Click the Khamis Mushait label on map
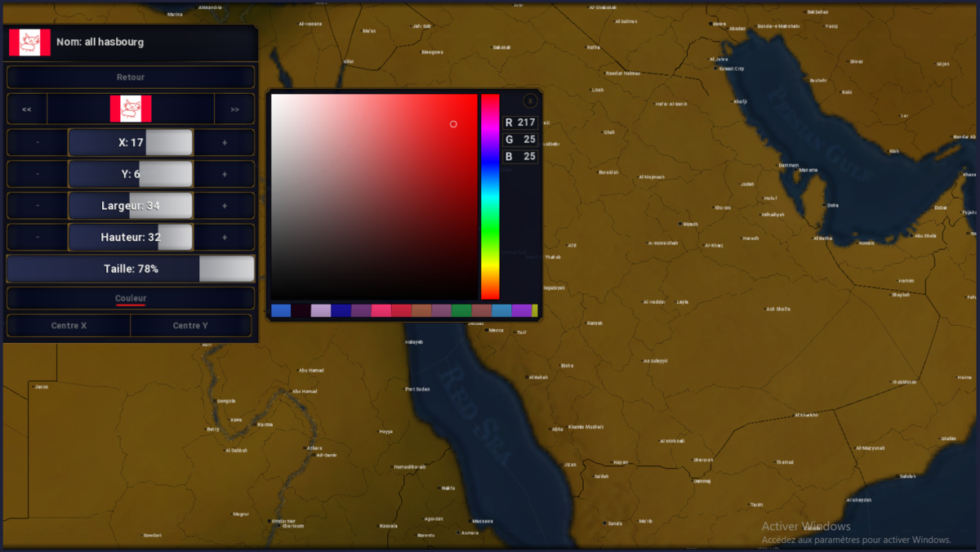Image resolution: width=980 pixels, height=552 pixels. pos(586,426)
